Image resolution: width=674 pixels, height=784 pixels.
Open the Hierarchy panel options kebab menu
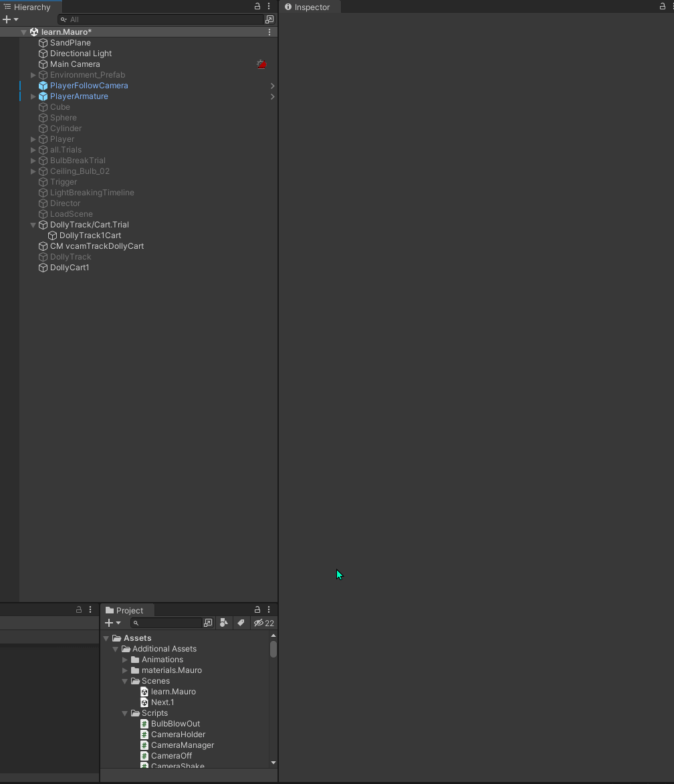pos(269,7)
